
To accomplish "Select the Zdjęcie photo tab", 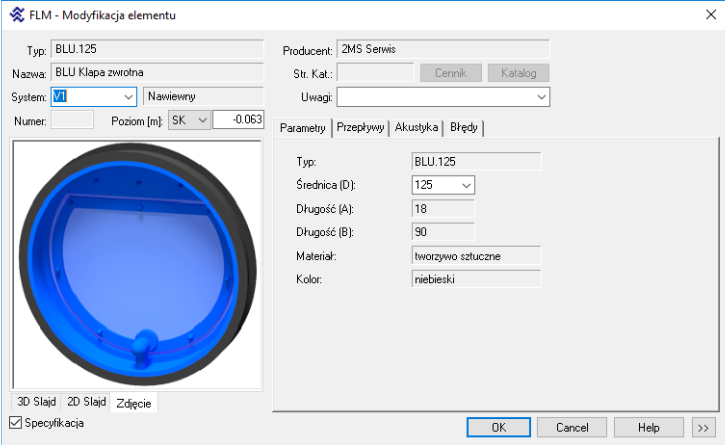I will point(134,401).
